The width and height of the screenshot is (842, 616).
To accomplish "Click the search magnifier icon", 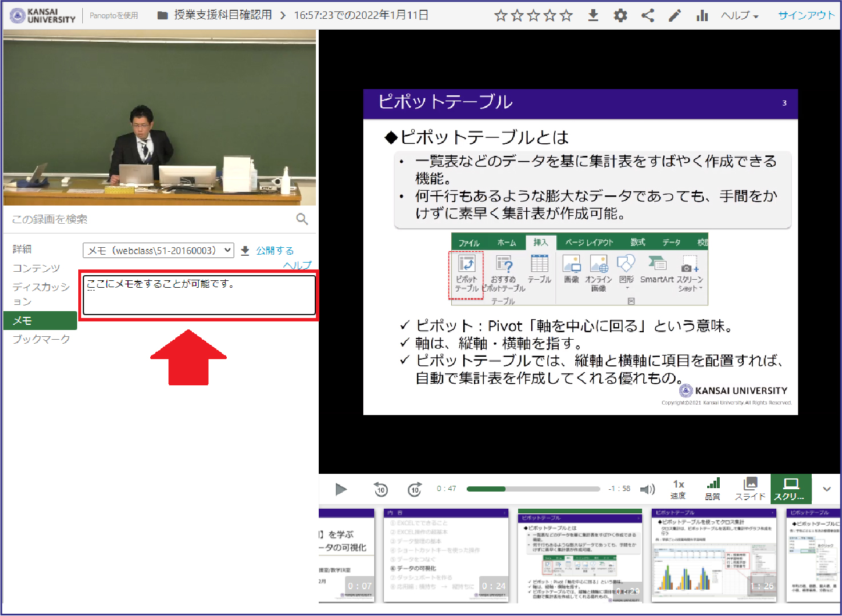I will tap(302, 219).
